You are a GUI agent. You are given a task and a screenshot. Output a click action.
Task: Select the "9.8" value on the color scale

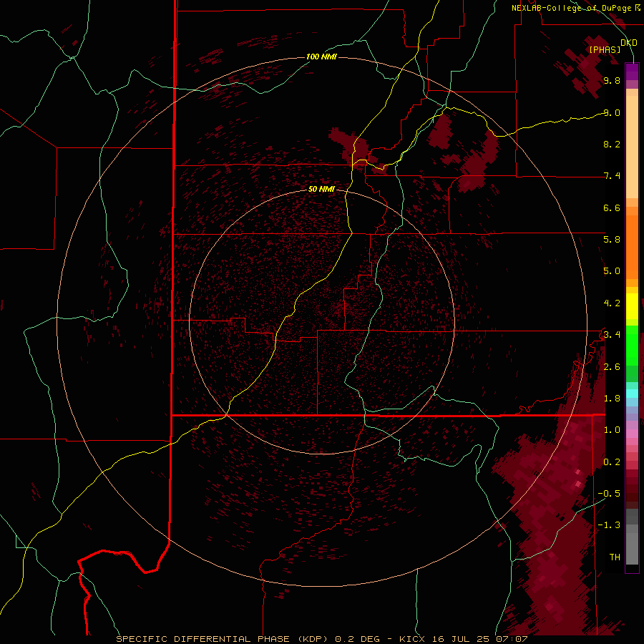[x=612, y=81]
